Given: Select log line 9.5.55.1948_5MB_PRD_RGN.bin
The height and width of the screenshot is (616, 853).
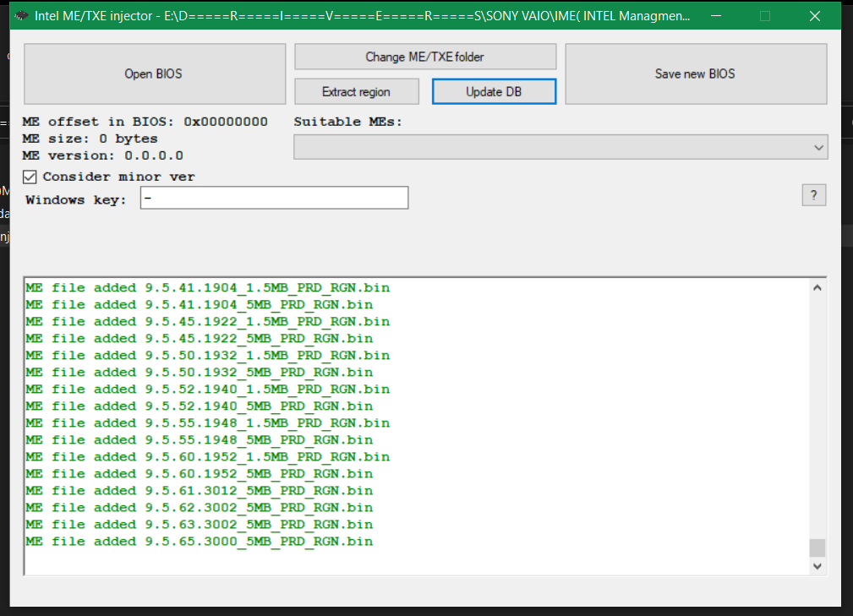Looking at the screenshot, I should [x=200, y=439].
